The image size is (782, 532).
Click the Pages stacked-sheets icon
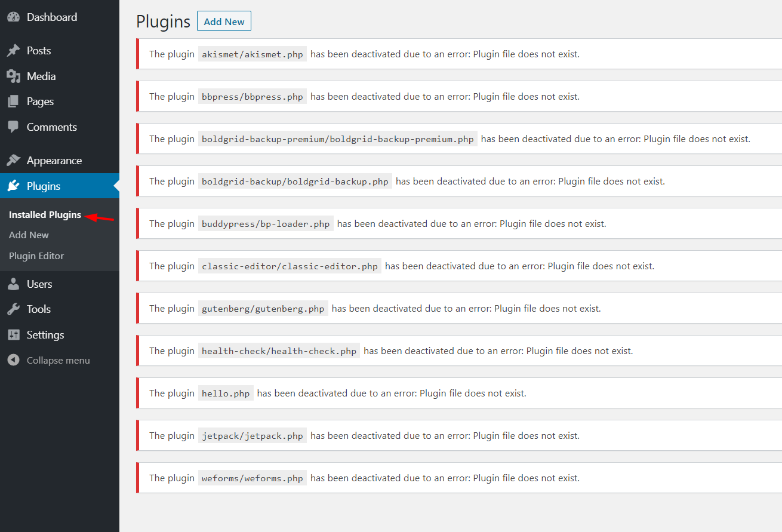pos(13,102)
